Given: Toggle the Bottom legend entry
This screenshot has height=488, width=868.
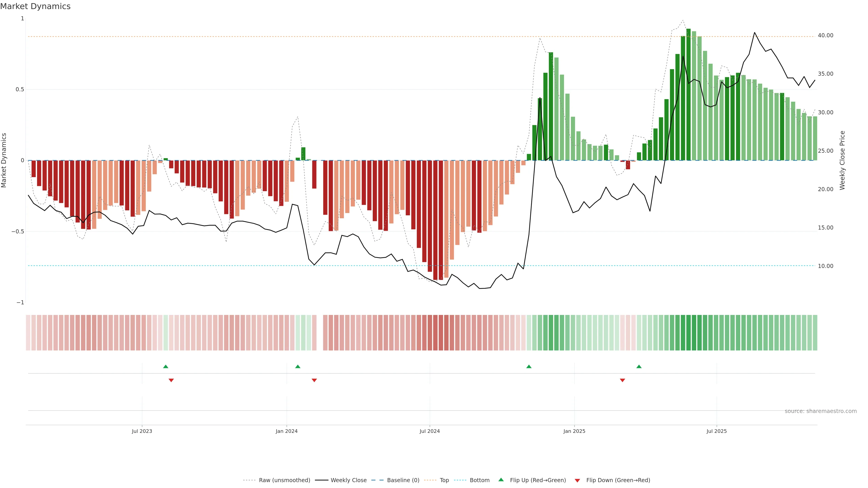Looking at the screenshot, I should [x=479, y=480].
